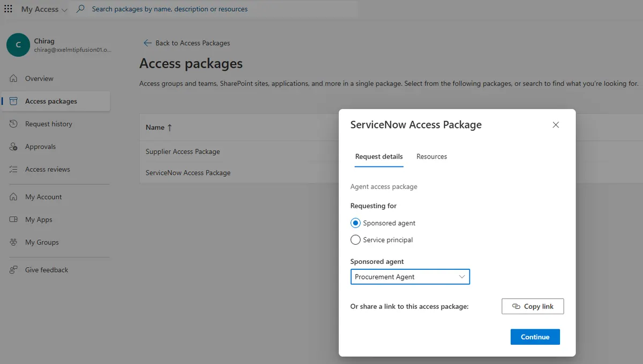Select Access packages in the sidebar
The image size is (643, 364).
coord(56,101)
